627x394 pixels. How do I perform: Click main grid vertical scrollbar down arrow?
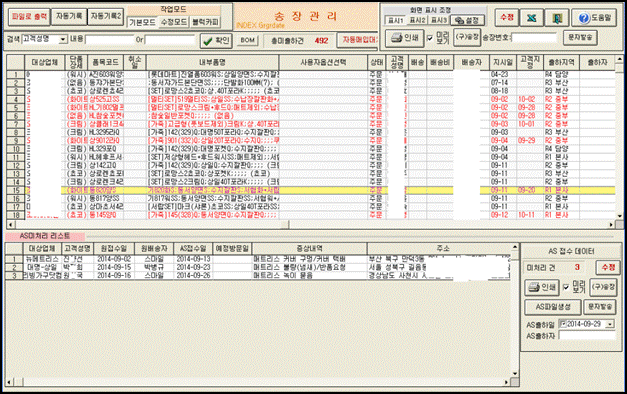pyautogui.click(x=619, y=216)
